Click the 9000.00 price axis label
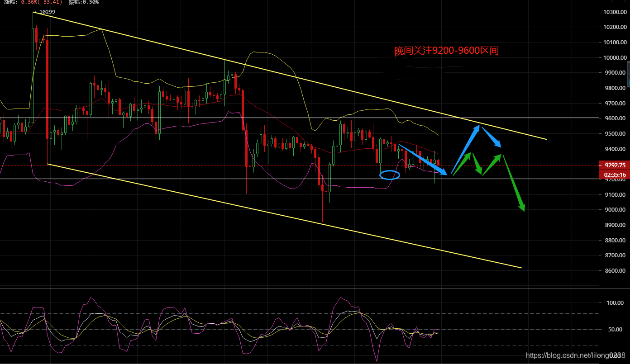 (615, 210)
